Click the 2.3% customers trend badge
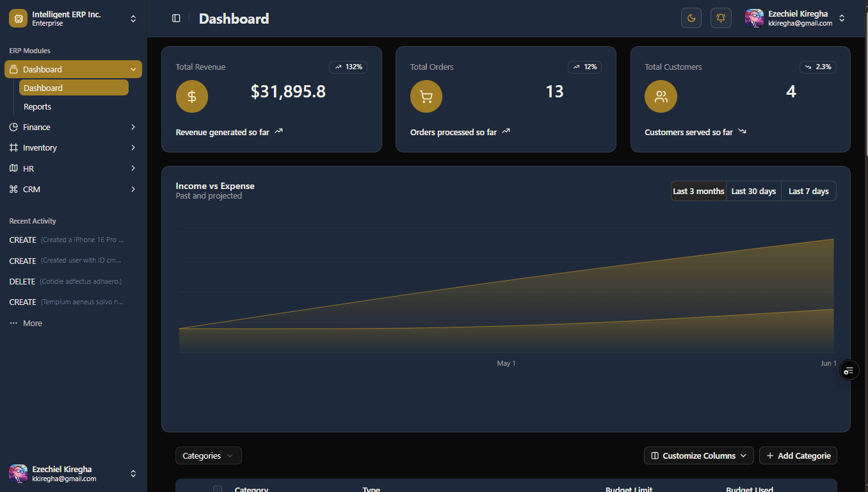 click(x=817, y=67)
